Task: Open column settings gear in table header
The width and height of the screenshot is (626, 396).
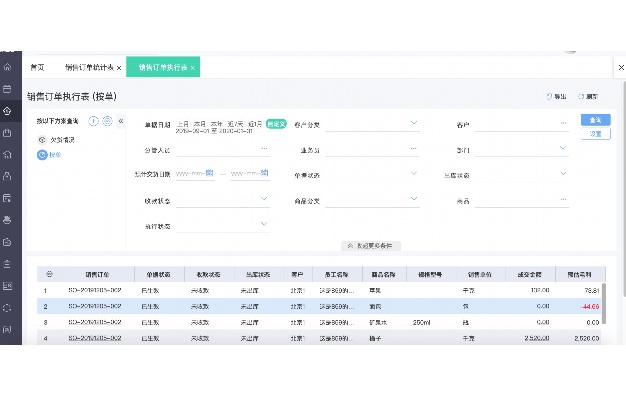Action: [50, 274]
